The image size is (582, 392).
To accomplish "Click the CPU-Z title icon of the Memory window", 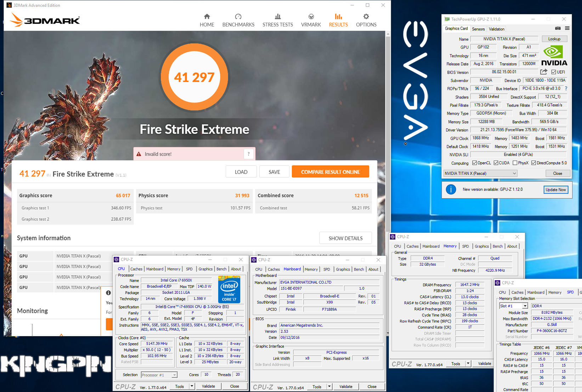I will (392, 237).
